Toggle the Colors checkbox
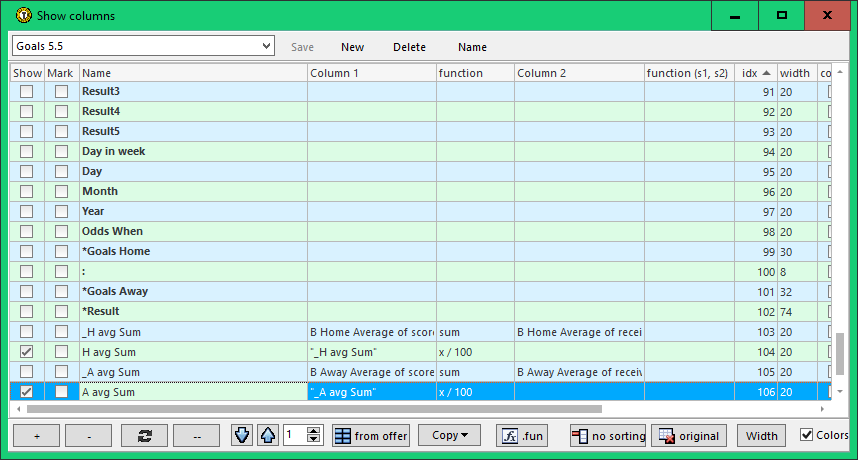The width and height of the screenshot is (858, 460). pyautogui.click(x=807, y=435)
